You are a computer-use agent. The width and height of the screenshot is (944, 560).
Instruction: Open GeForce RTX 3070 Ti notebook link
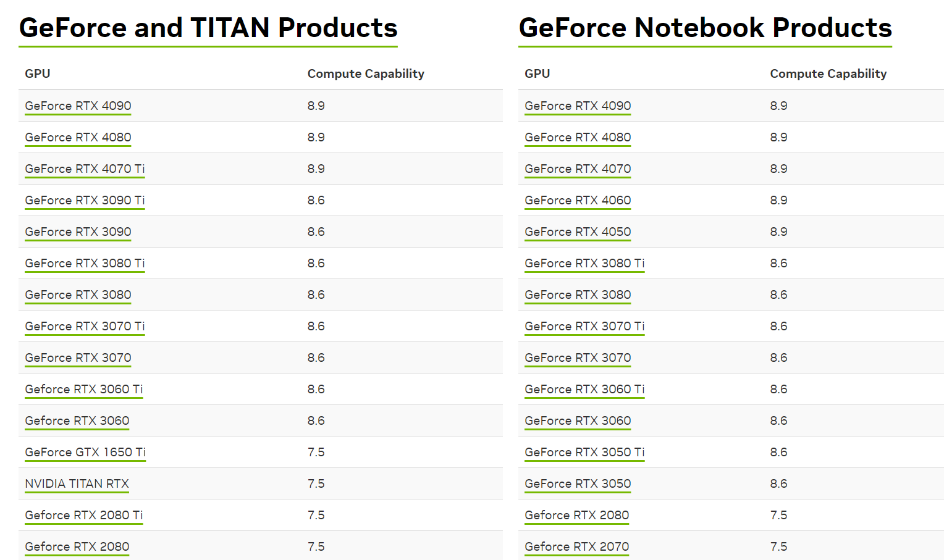click(584, 326)
